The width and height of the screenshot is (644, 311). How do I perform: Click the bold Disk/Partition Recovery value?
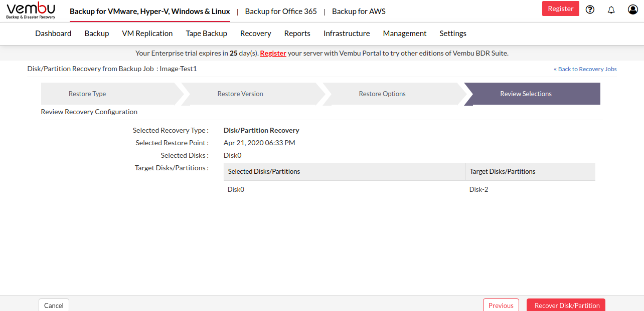pos(261,130)
